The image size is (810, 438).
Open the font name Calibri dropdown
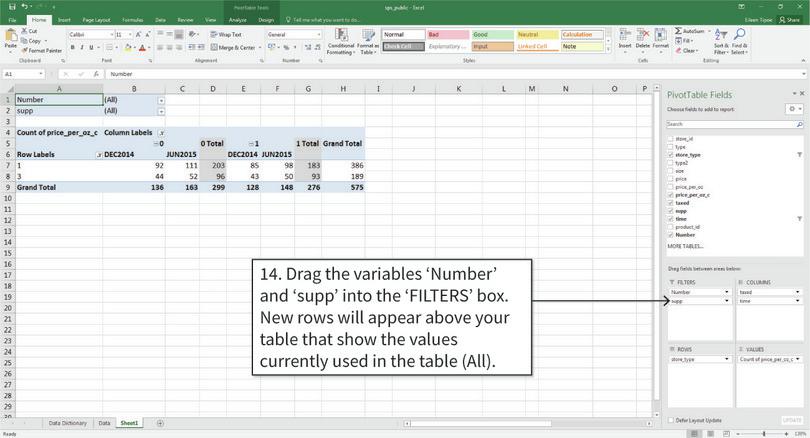pos(112,35)
